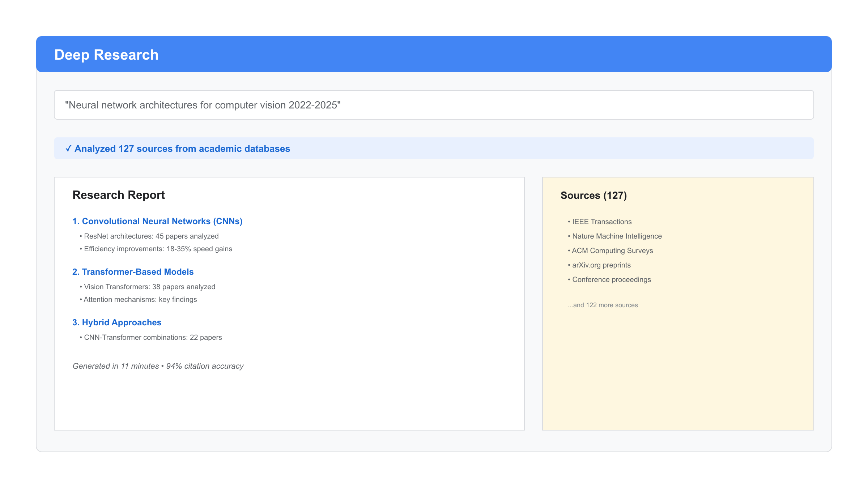
Task: Select the Conference proceedings source
Action: point(611,279)
